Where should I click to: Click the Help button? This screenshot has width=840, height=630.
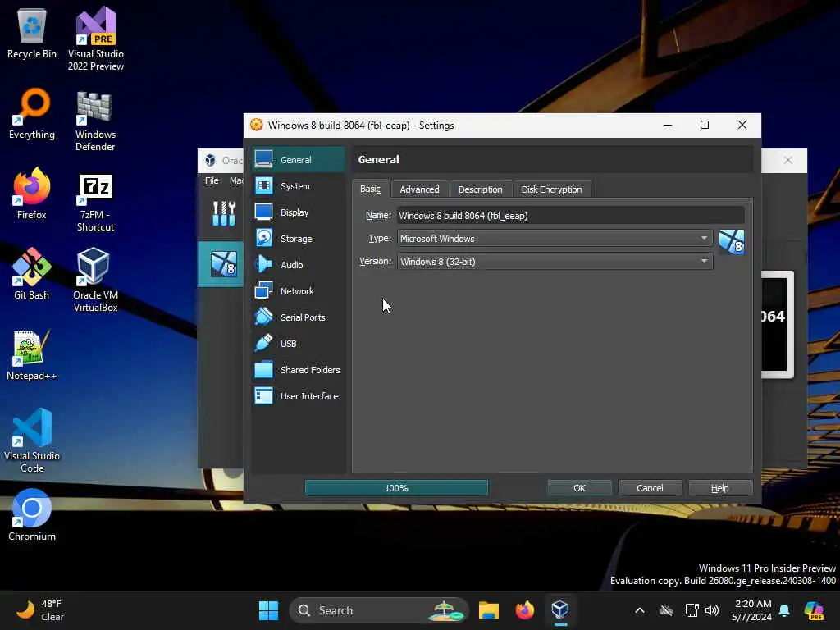(x=720, y=488)
